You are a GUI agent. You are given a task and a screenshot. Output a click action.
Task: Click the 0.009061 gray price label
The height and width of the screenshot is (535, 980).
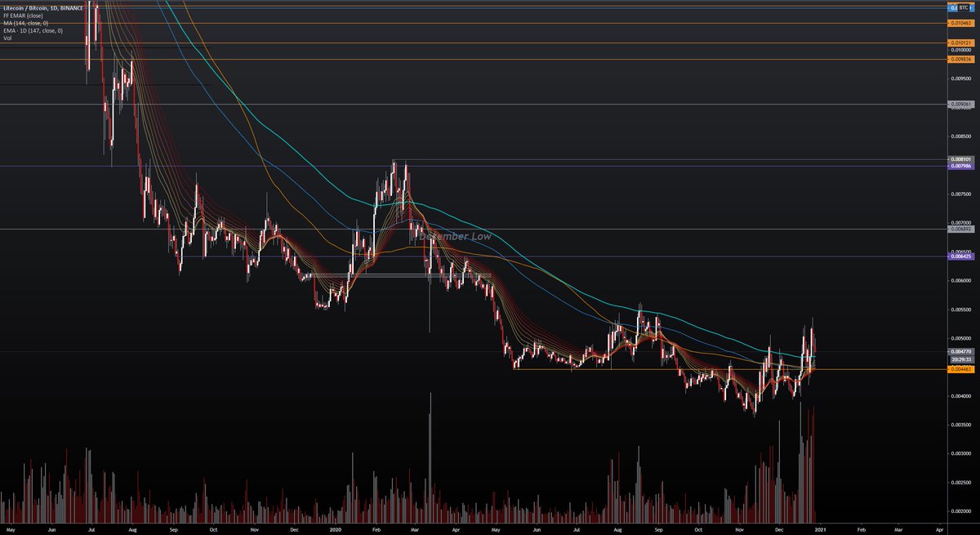(960, 105)
